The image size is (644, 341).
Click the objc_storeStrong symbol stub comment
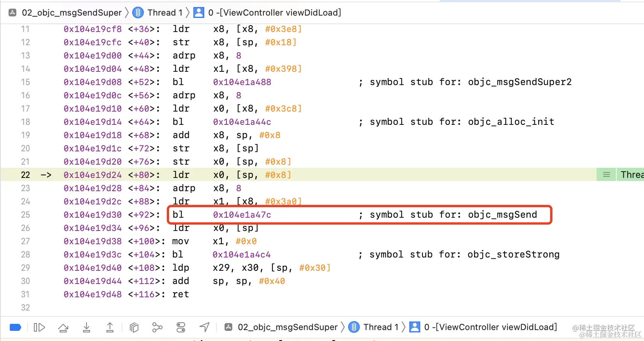pos(459,254)
